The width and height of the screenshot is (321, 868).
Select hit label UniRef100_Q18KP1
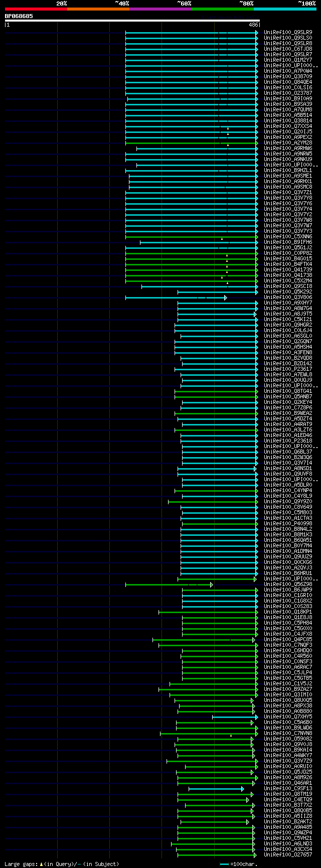(x=288, y=612)
